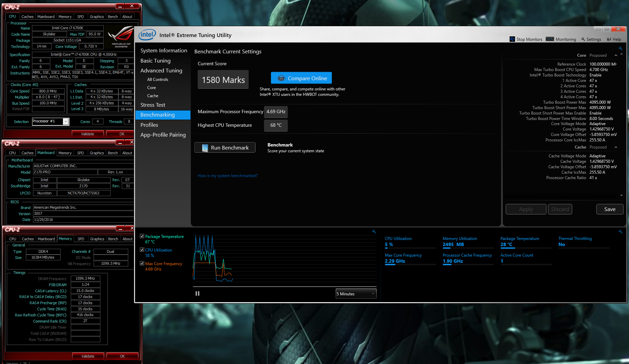629x364 pixels.
Task: Click the 1580 Marks score box
Action: click(x=223, y=80)
